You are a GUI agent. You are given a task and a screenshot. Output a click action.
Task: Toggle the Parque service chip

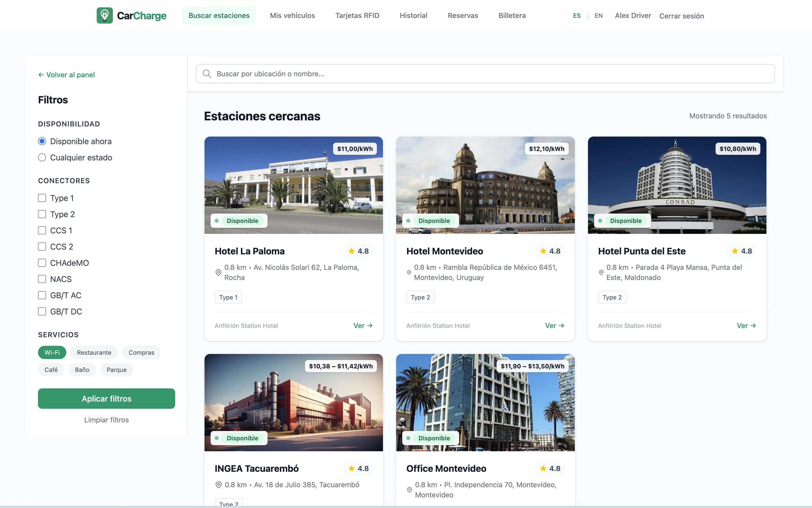point(116,370)
